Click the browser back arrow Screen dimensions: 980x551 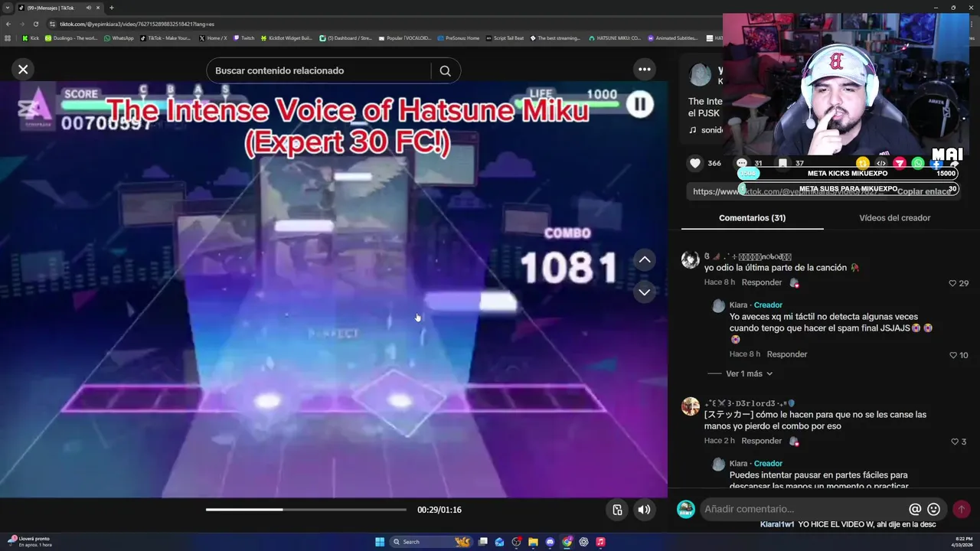(x=8, y=24)
